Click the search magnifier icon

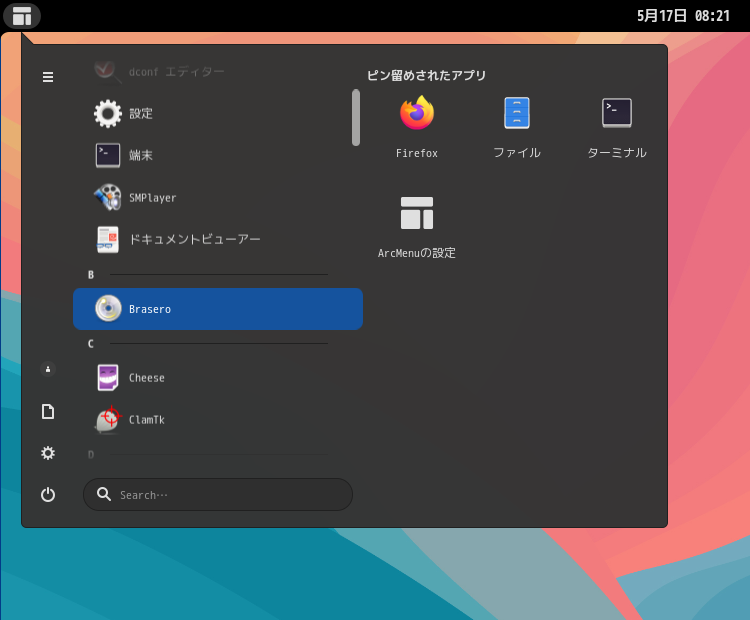pos(104,494)
